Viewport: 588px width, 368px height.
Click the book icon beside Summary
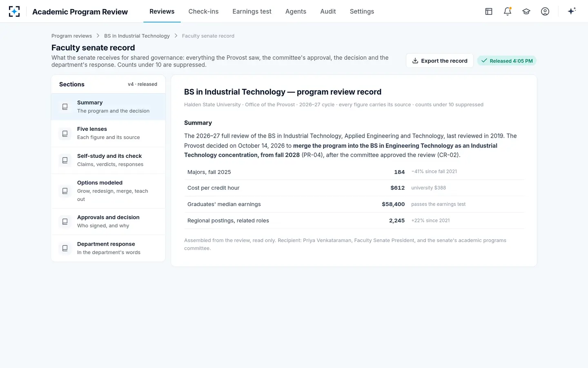tap(65, 107)
